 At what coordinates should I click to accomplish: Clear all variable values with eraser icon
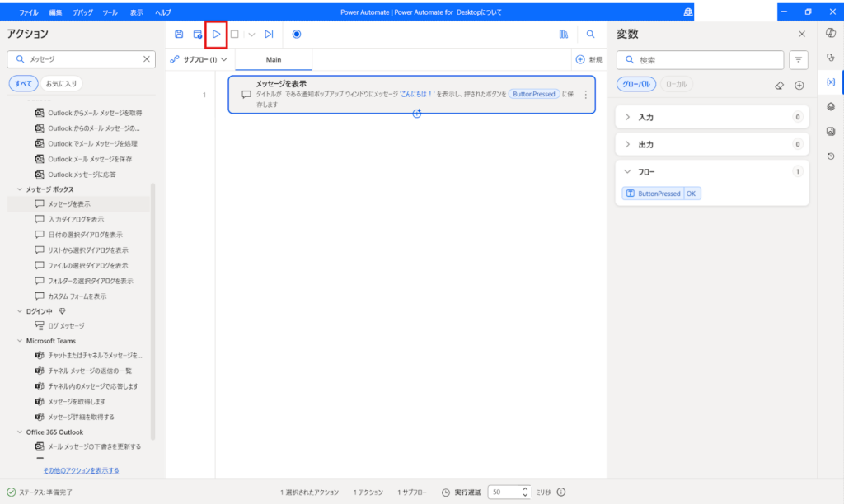[x=780, y=85]
